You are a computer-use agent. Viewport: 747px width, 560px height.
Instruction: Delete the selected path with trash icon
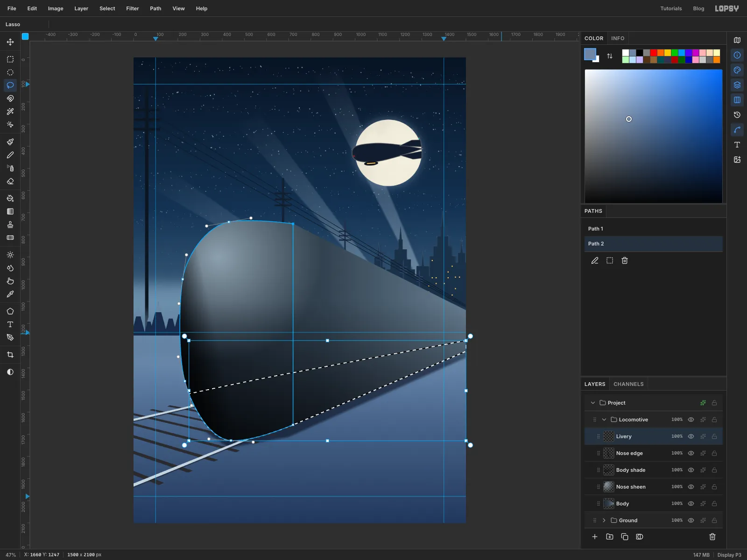pos(625,260)
